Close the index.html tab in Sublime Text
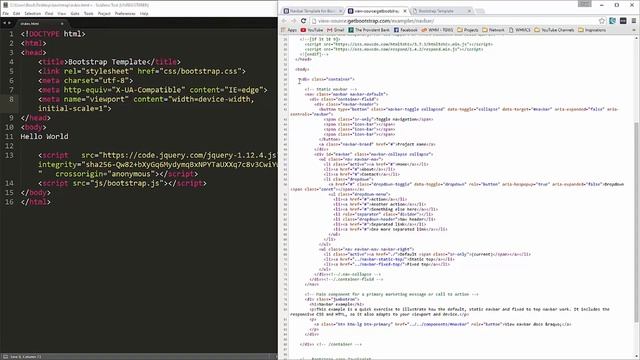This screenshot has width=640, height=360. (x=62, y=24)
